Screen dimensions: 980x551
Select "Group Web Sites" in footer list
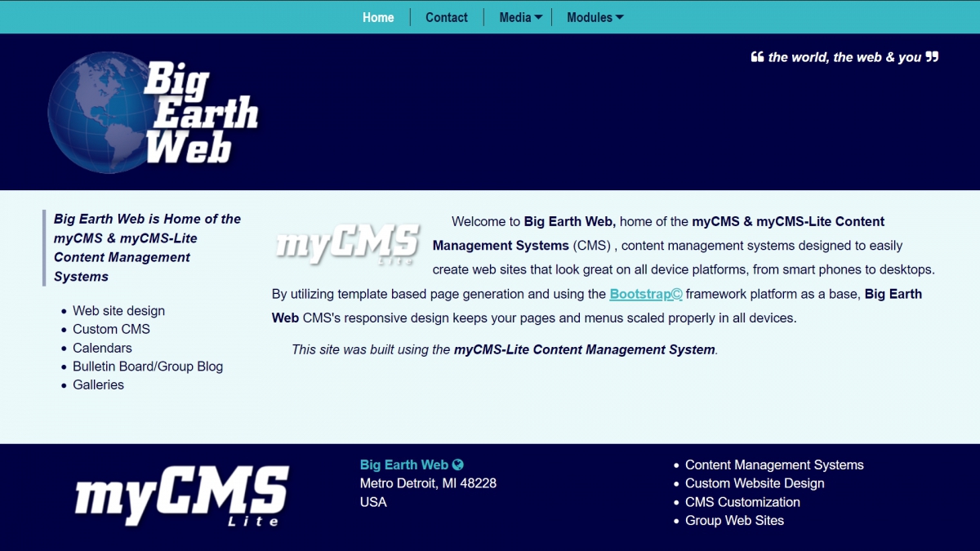point(734,520)
